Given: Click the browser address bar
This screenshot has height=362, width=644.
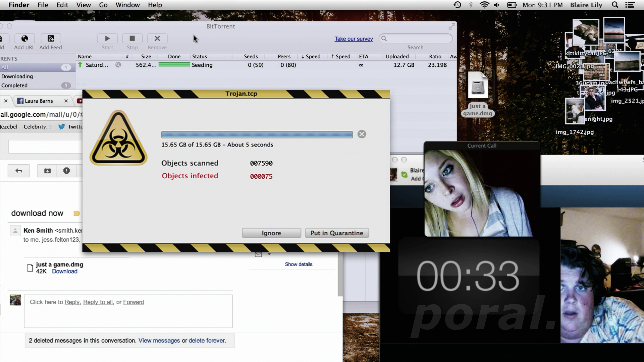Looking at the screenshot, I should point(41,114).
